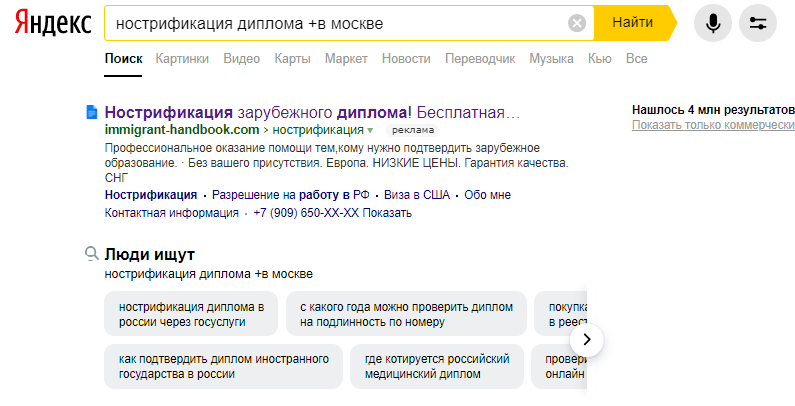Open the Кью tab
This screenshot has height=406, width=795.
(x=599, y=59)
